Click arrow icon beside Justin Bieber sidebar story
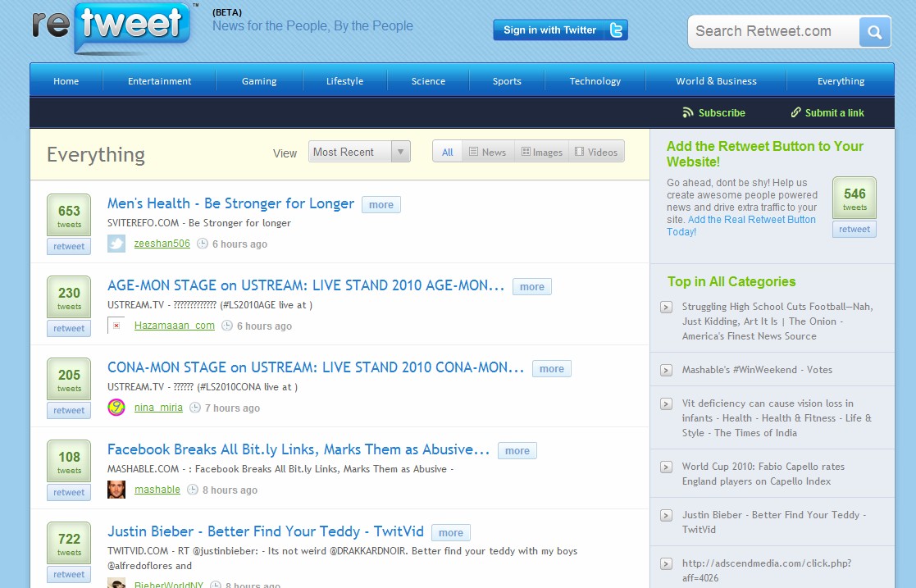Image resolution: width=916 pixels, height=588 pixels. (666, 516)
